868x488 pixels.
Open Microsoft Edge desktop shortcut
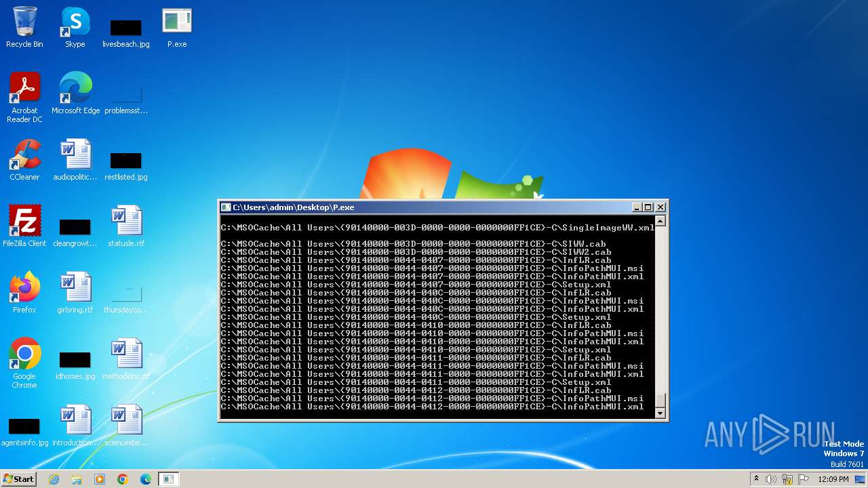(x=75, y=94)
